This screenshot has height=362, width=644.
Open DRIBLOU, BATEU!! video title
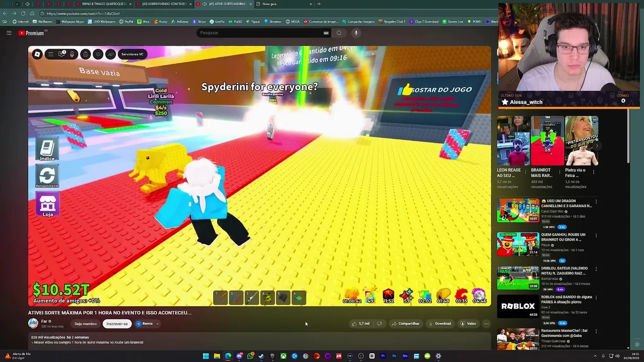point(565,270)
